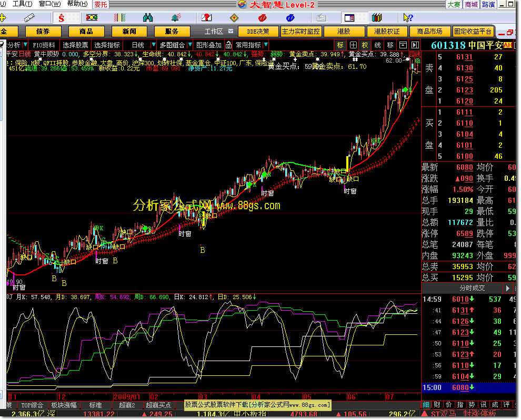This screenshot has height=420, width=521.
Task: Click the AH badge next to 中国平安
Action: pos(508,45)
